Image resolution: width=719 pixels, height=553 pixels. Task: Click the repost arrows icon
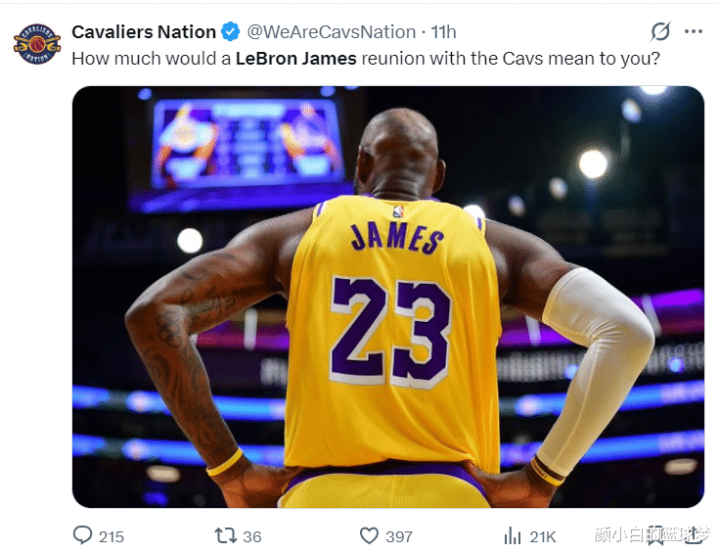click(x=225, y=536)
